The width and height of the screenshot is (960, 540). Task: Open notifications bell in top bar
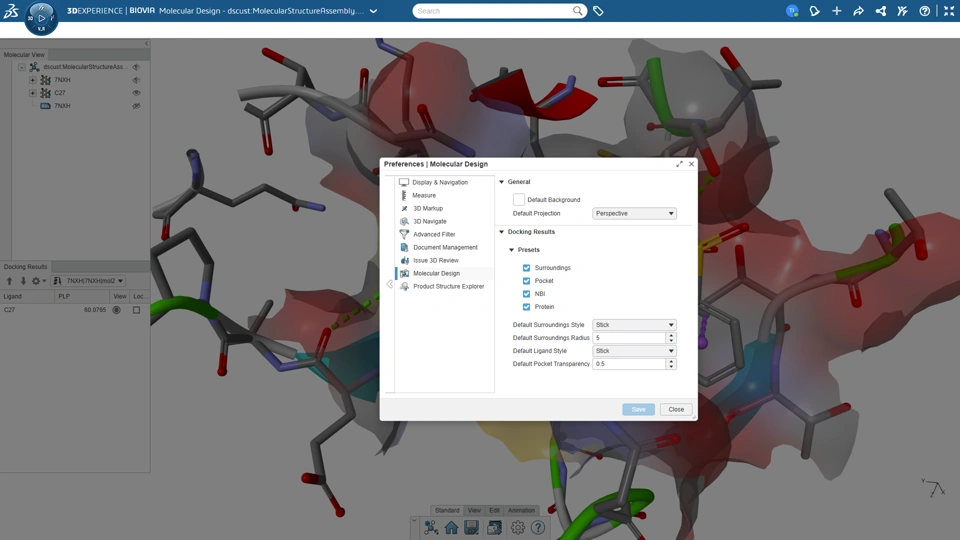[x=814, y=11]
